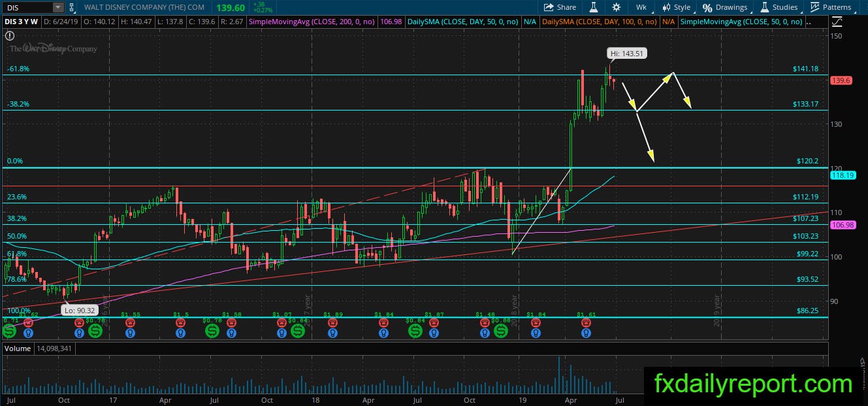Click blue lightbulb icon beneath $1.55

coord(130,333)
